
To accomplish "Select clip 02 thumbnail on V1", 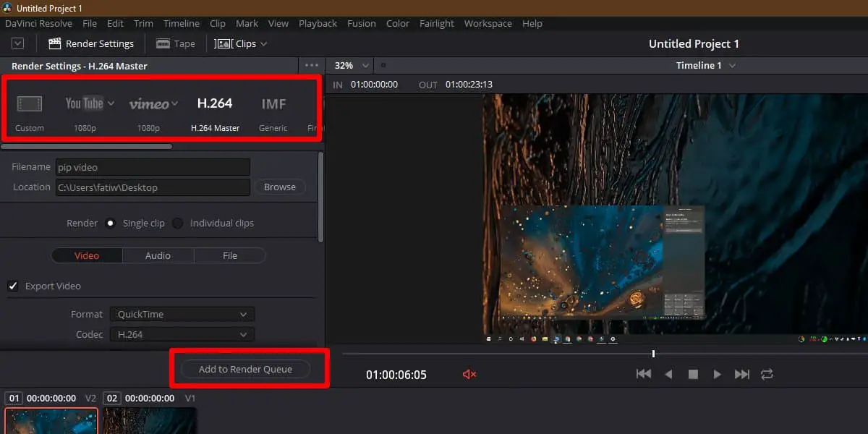I will click(x=150, y=421).
